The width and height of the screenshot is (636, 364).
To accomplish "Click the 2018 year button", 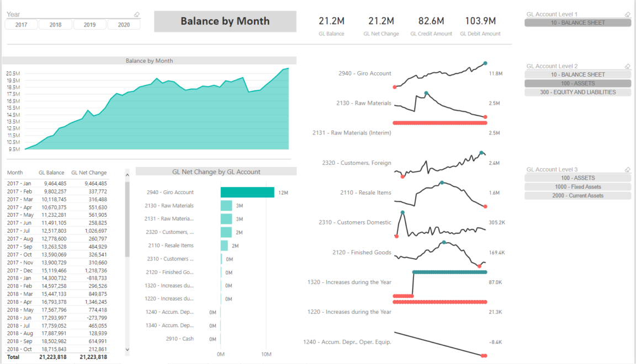I will [55, 24].
